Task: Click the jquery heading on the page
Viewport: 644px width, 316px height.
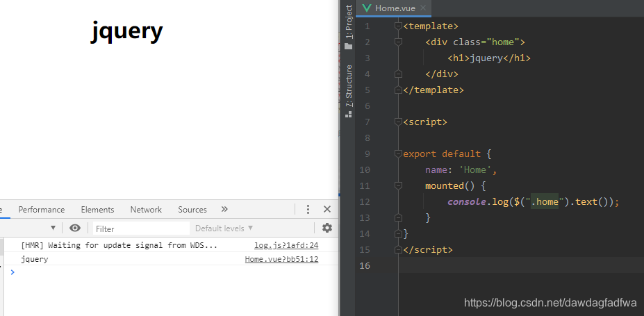Action: pos(127,31)
